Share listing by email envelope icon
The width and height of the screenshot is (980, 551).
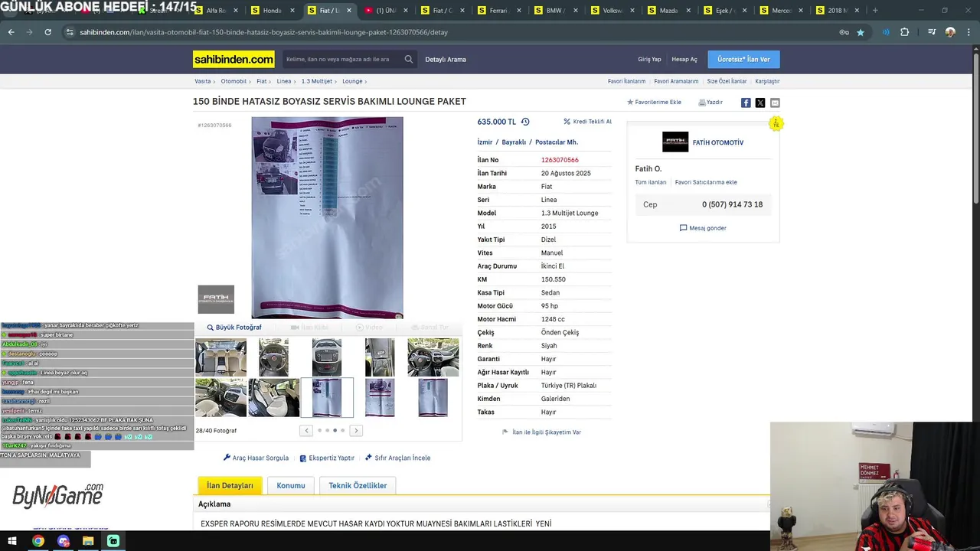click(x=775, y=103)
